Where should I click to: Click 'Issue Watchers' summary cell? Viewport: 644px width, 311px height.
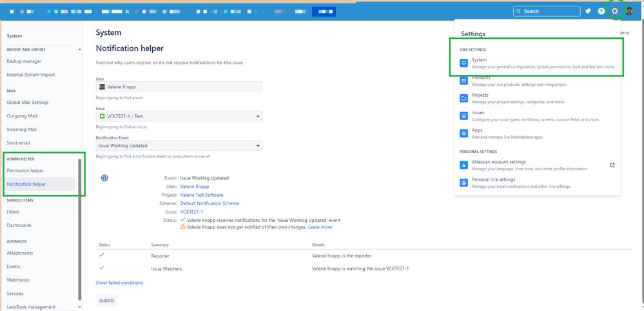[166, 269]
